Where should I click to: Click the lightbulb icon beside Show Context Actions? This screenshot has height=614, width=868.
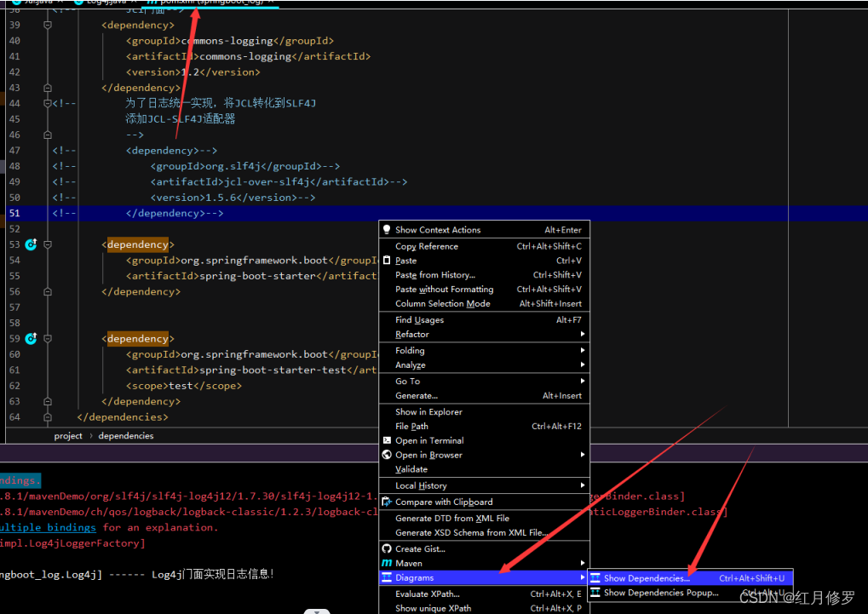click(387, 230)
